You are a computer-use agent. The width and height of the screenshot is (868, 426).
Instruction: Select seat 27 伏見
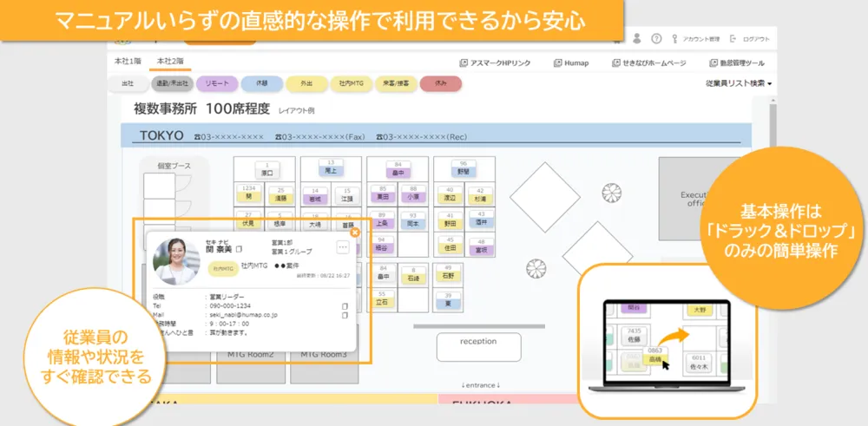(248, 220)
